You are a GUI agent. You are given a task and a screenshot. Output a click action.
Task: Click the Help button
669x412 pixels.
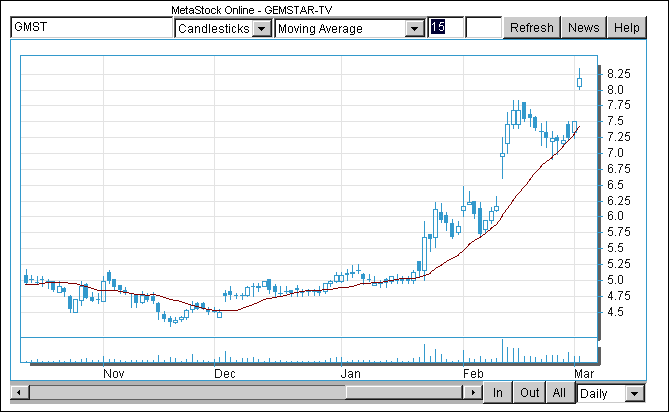627,28
